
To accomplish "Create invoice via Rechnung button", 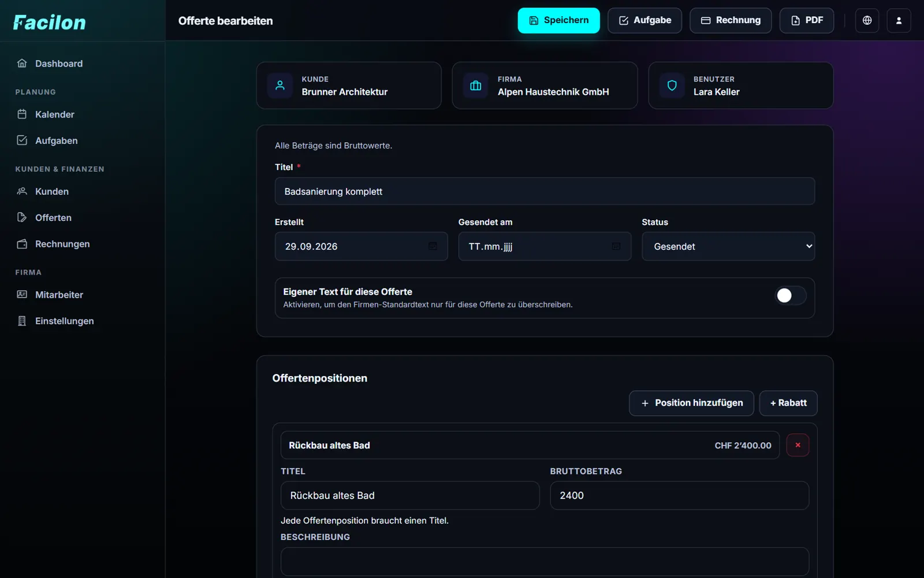I will tap(731, 20).
